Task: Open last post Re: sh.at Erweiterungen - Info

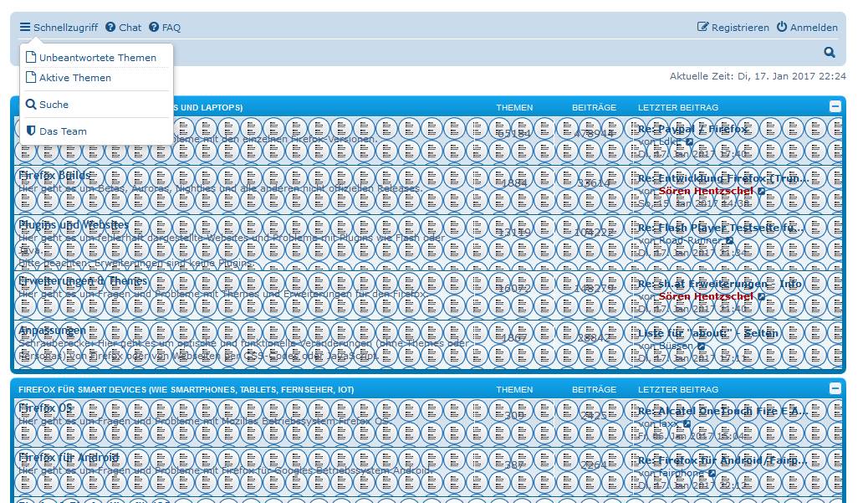Action: pyautogui.click(x=720, y=284)
